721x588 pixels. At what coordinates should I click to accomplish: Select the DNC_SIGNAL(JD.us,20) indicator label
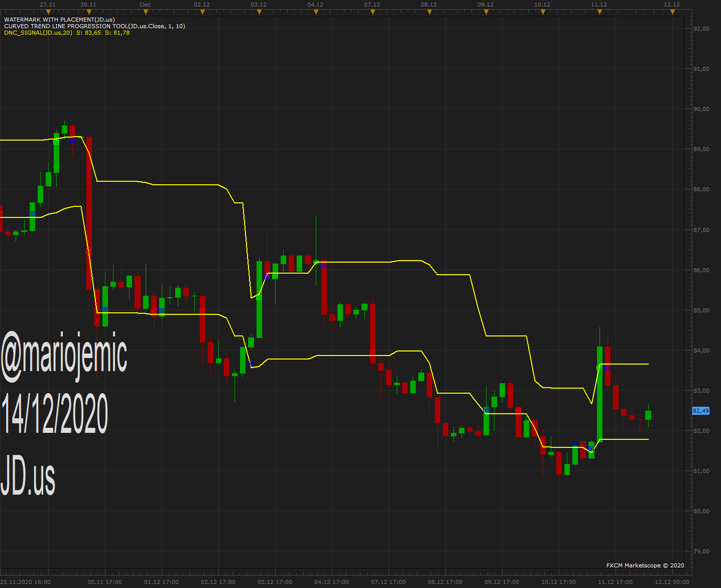[38, 33]
